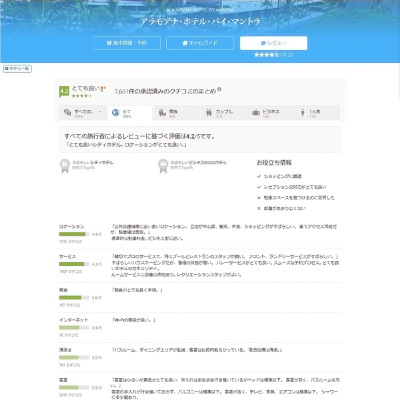400x400 pixels.
Task: Select the 家族 traveler tab
Action: click(x=177, y=113)
